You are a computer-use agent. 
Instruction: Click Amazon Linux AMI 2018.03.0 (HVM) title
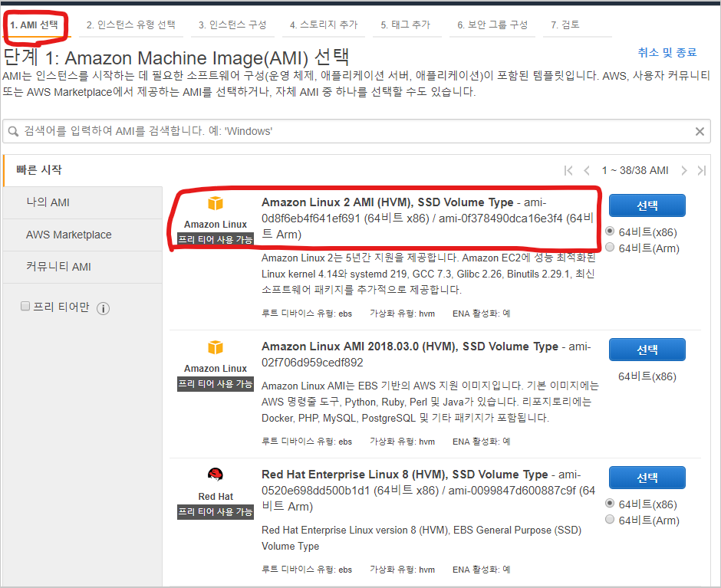pyautogui.click(x=410, y=347)
